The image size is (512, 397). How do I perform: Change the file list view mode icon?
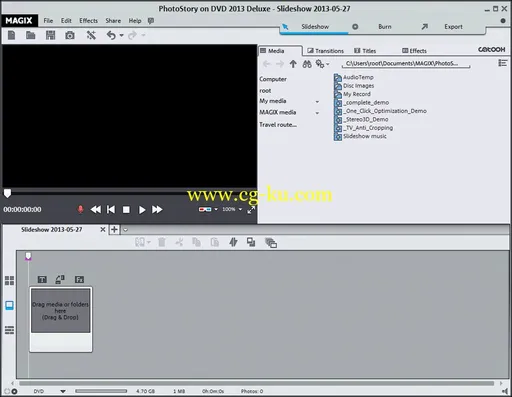click(502, 63)
